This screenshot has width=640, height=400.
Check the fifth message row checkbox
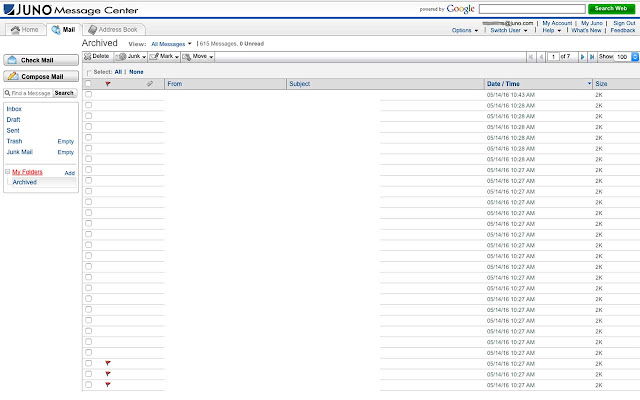89,137
